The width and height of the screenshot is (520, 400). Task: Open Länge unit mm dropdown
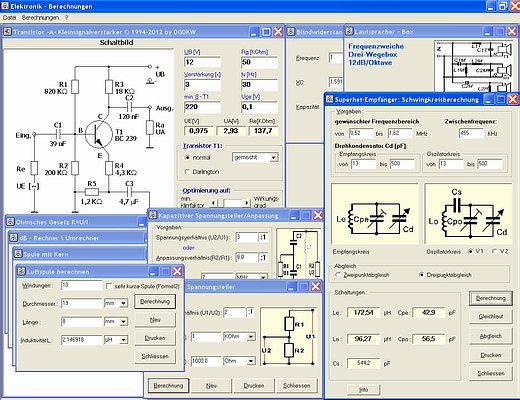pyautogui.click(x=123, y=322)
